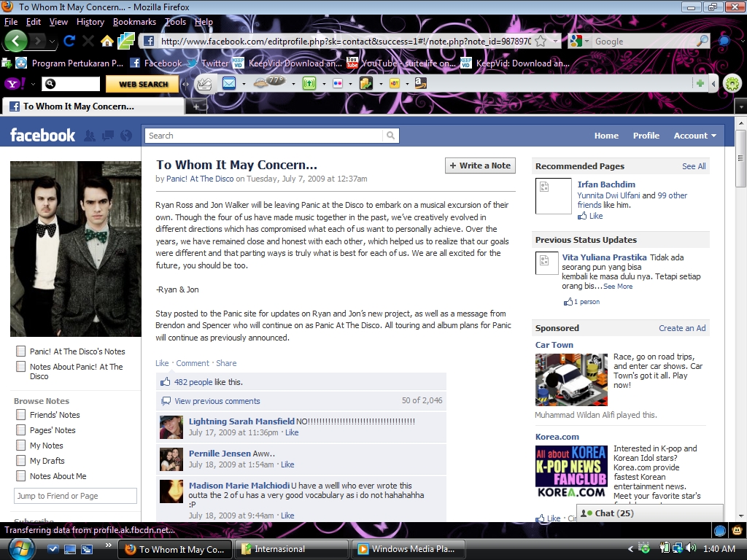
Task: Click the Jump to Friend or Page field
Action: pyautogui.click(x=75, y=496)
